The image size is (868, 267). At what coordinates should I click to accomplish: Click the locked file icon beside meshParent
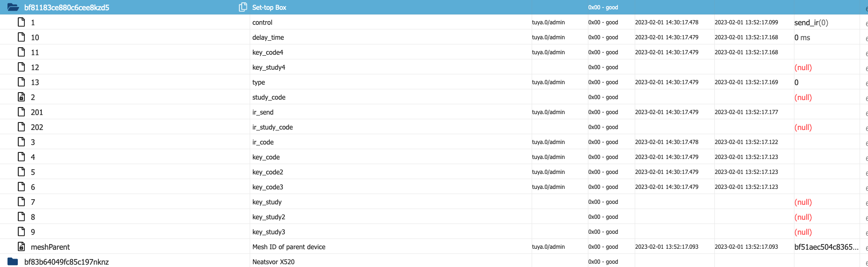21,246
